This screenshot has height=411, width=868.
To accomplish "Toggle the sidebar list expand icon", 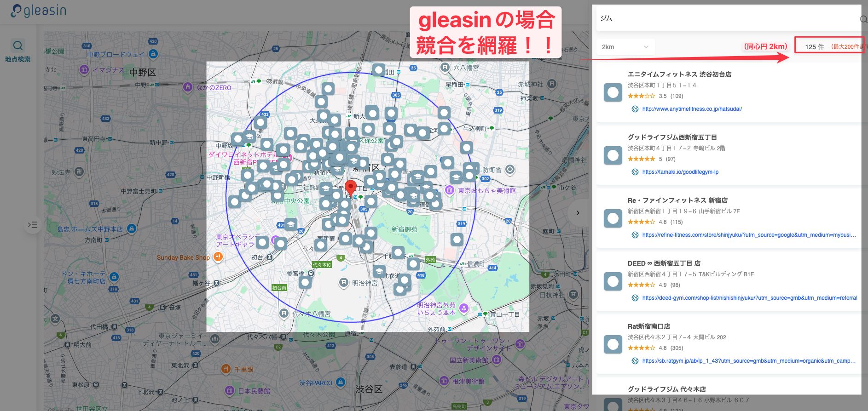I will point(33,225).
